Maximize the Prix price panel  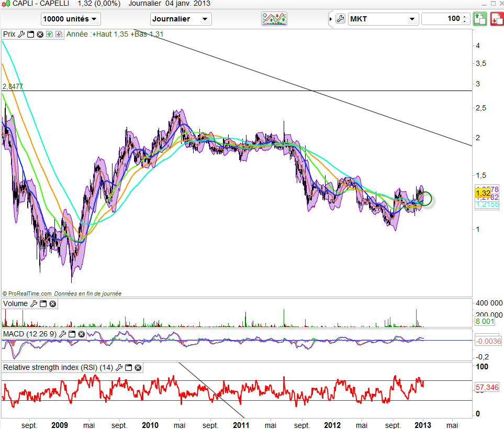(x=30, y=35)
